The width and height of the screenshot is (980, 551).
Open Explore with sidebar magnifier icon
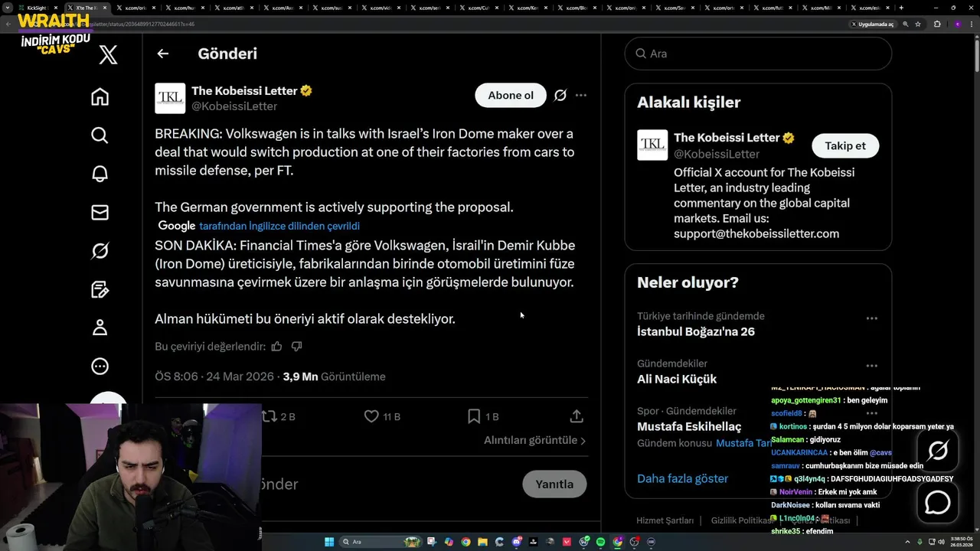(x=100, y=135)
